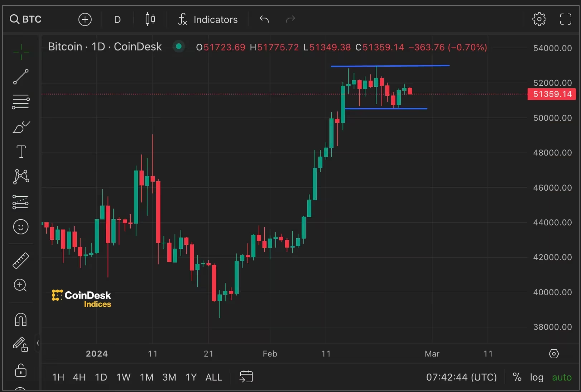Select the ruler measure tool

click(x=21, y=260)
